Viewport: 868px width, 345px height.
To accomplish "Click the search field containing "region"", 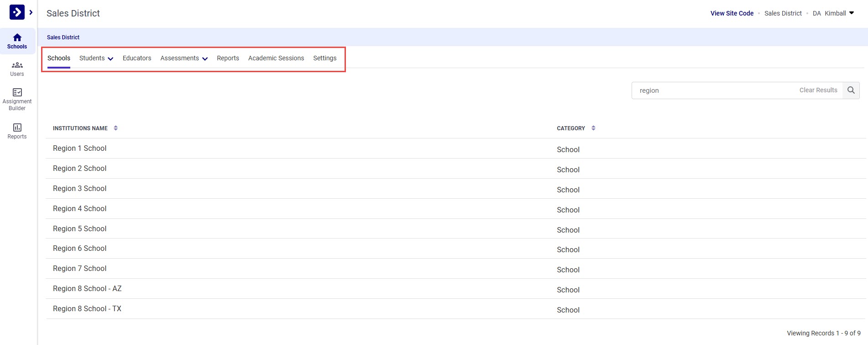I will pyautogui.click(x=712, y=90).
